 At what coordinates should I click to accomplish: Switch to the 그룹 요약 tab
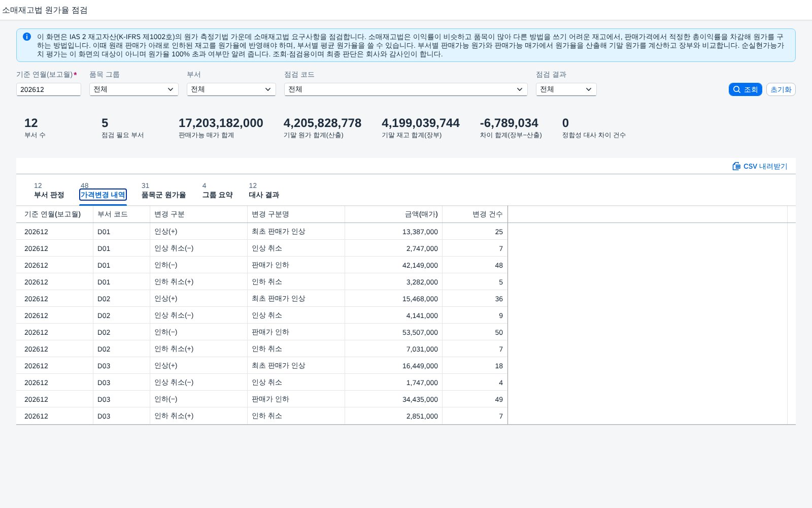217,195
